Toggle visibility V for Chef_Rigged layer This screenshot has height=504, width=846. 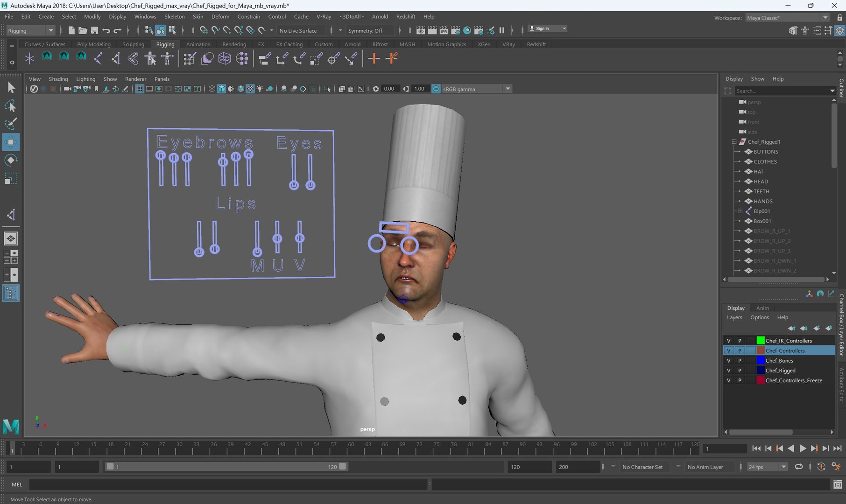[728, 371]
